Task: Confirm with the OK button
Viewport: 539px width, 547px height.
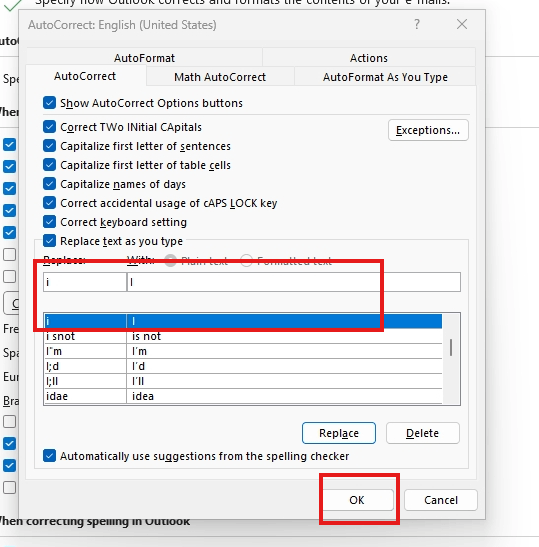Action: tap(357, 500)
